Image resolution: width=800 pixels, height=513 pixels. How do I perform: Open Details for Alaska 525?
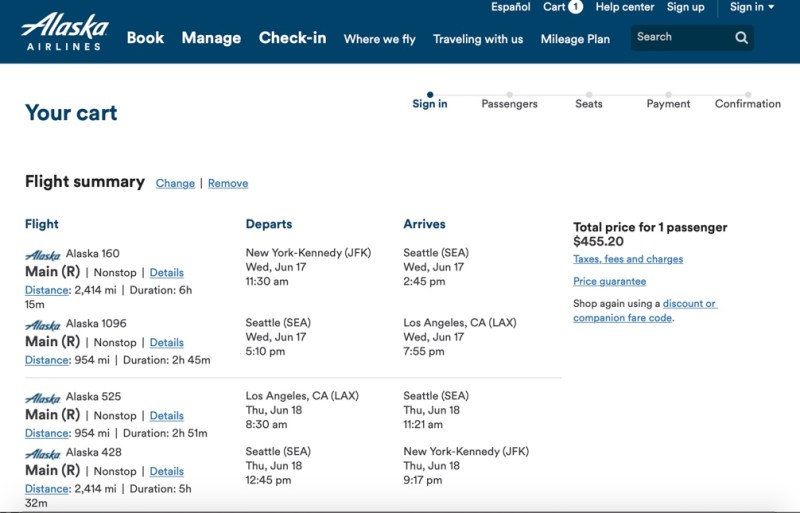pos(166,416)
